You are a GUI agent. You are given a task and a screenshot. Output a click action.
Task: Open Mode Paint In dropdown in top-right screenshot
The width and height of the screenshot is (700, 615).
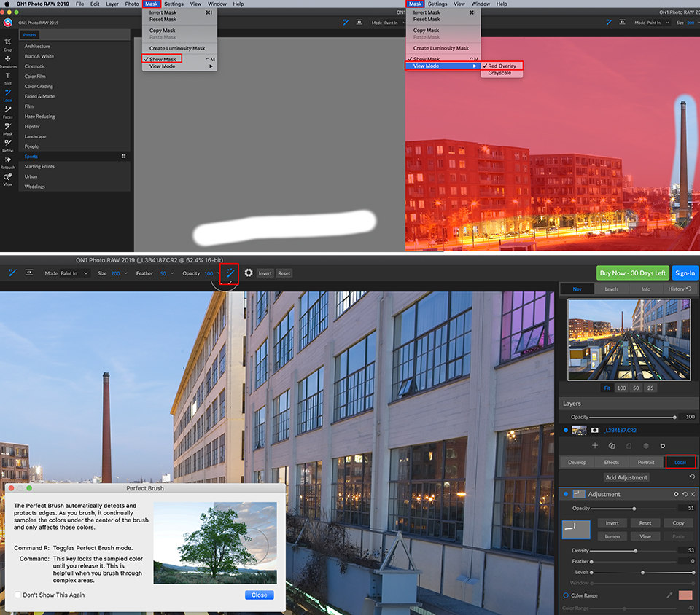(658, 23)
